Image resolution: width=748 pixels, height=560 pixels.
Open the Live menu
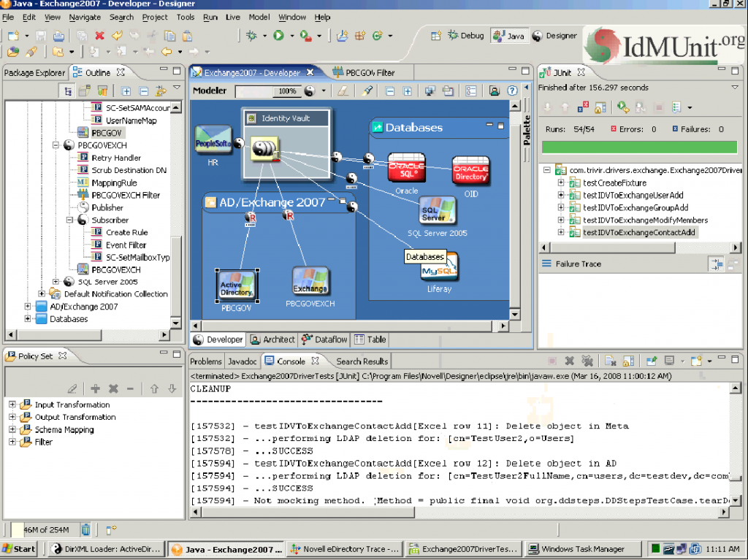coord(233,18)
